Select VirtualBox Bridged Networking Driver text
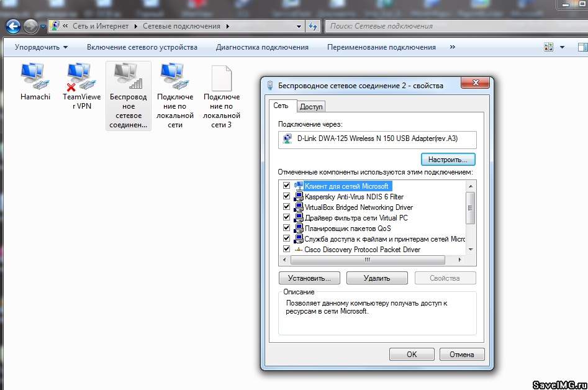This screenshot has width=588, height=390. tap(358, 207)
